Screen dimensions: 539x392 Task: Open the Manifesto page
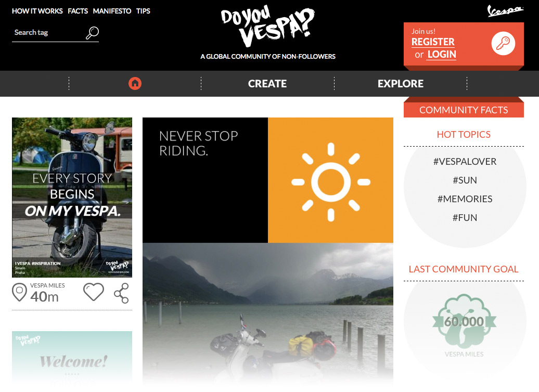(112, 11)
